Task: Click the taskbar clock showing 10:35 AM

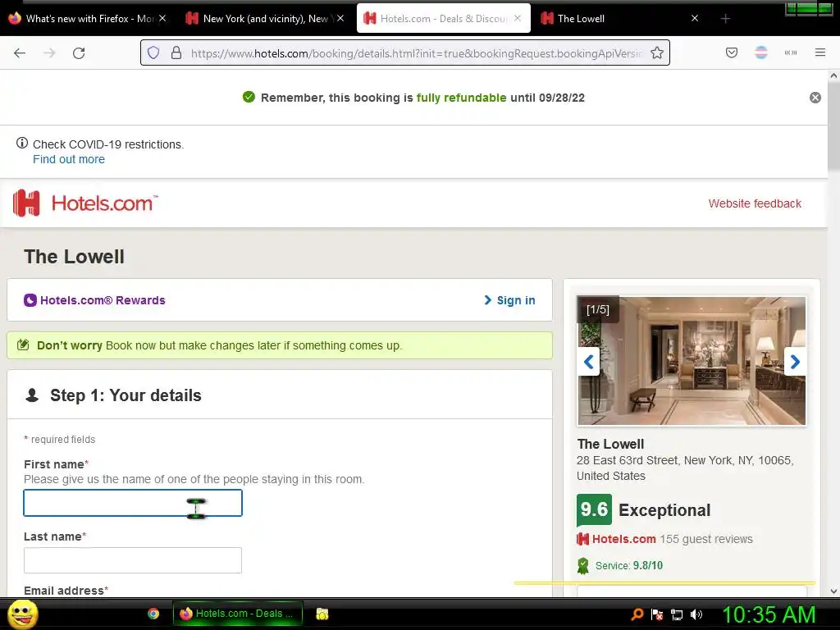Action: point(769,614)
